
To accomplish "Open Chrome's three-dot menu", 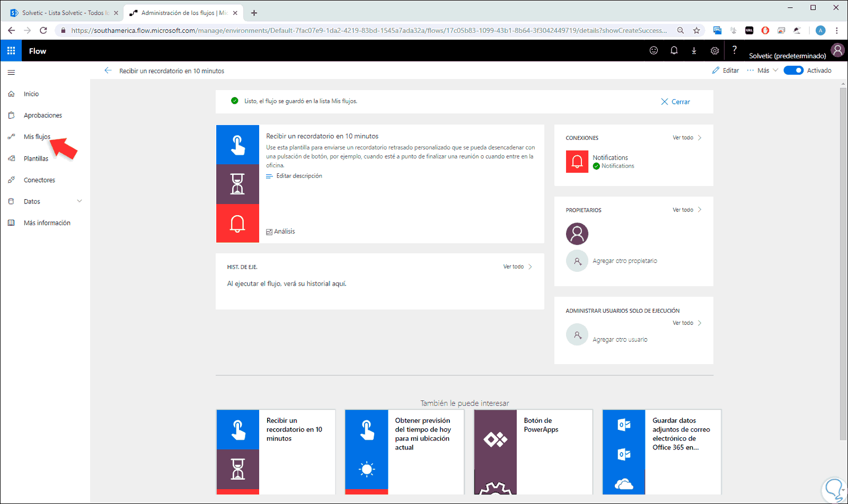I will pos(837,31).
